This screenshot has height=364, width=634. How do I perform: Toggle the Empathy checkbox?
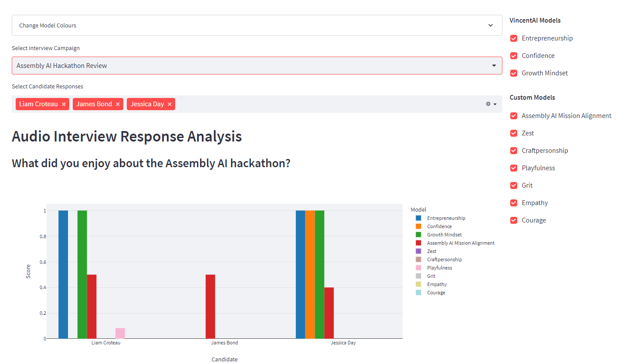pos(514,203)
